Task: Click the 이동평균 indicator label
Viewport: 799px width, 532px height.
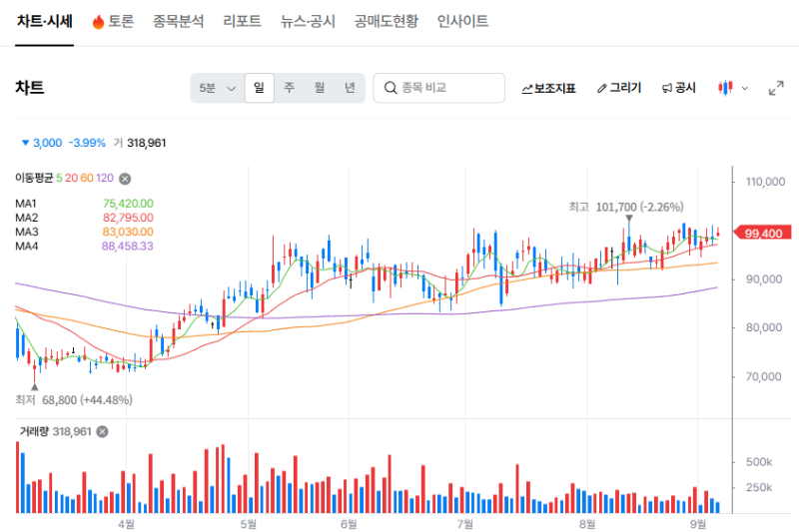Action: click(x=34, y=179)
